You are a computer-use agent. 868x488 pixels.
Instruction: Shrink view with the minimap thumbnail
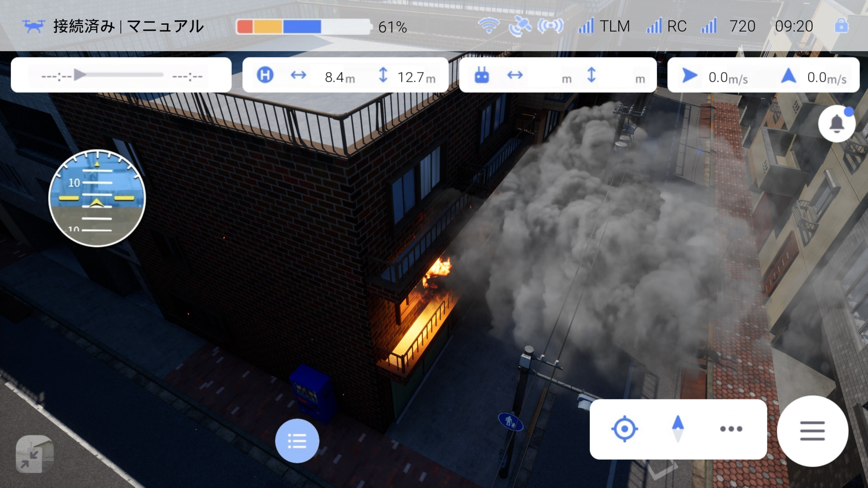34,454
